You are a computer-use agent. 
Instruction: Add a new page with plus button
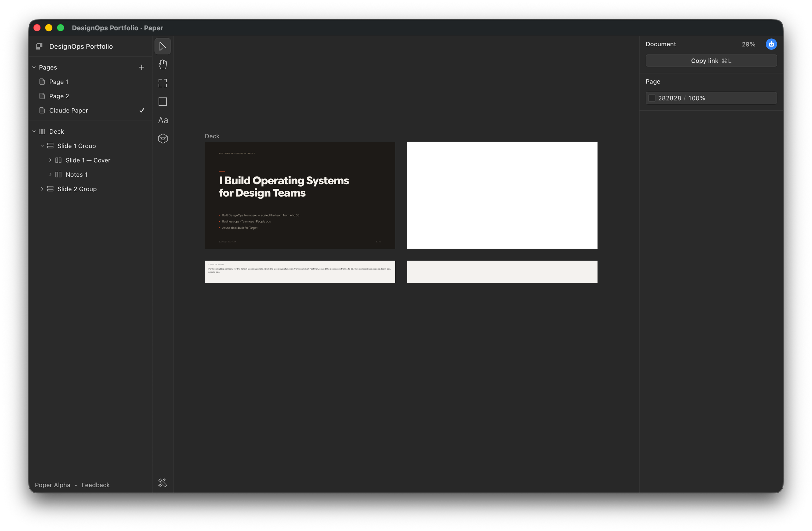click(142, 67)
